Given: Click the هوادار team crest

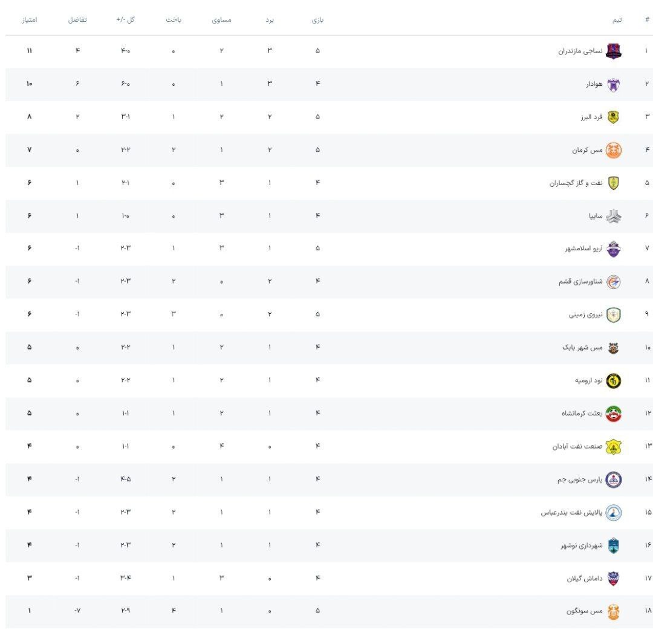Looking at the screenshot, I should point(614,84).
